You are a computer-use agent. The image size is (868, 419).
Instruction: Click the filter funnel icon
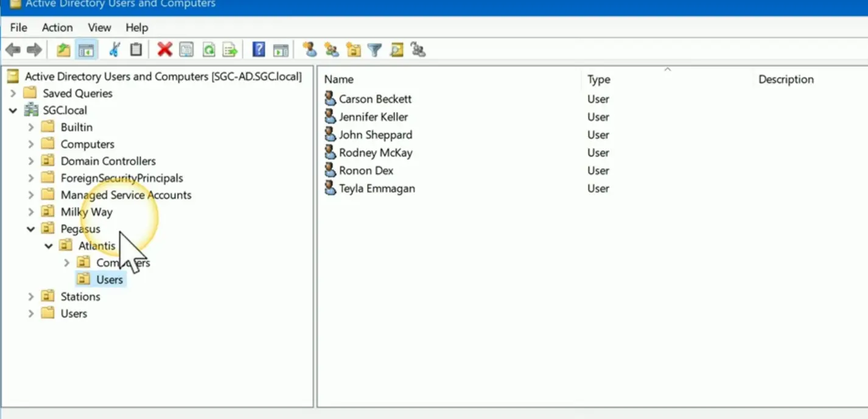[374, 50]
